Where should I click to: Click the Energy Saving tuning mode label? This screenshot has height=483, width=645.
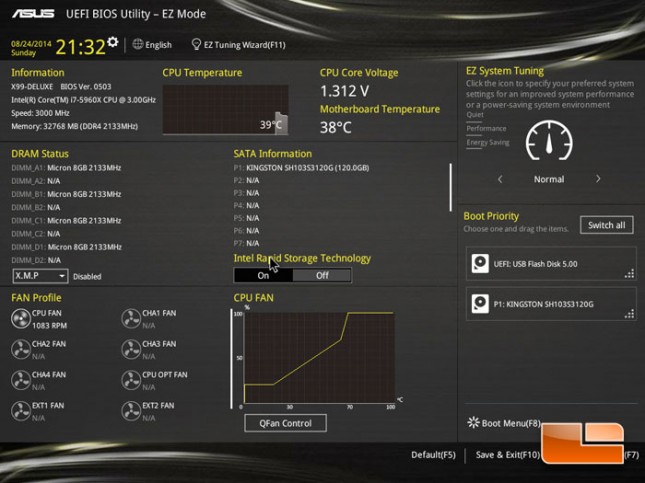[x=488, y=142]
